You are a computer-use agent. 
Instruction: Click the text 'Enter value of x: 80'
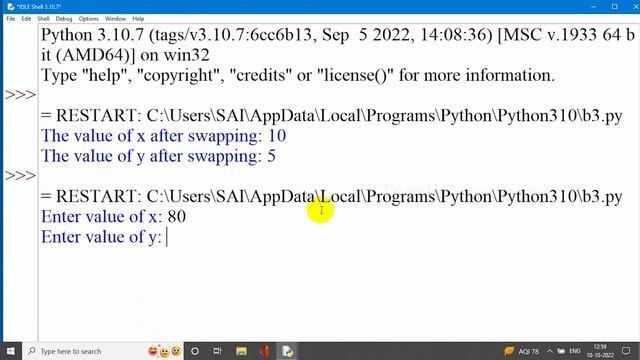click(x=113, y=217)
